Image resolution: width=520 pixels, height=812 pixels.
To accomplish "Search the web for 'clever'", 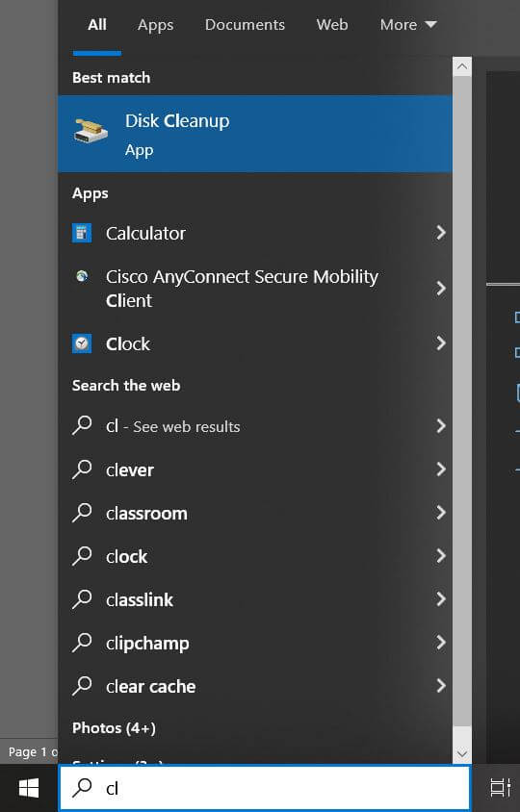I will [x=254, y=469].
